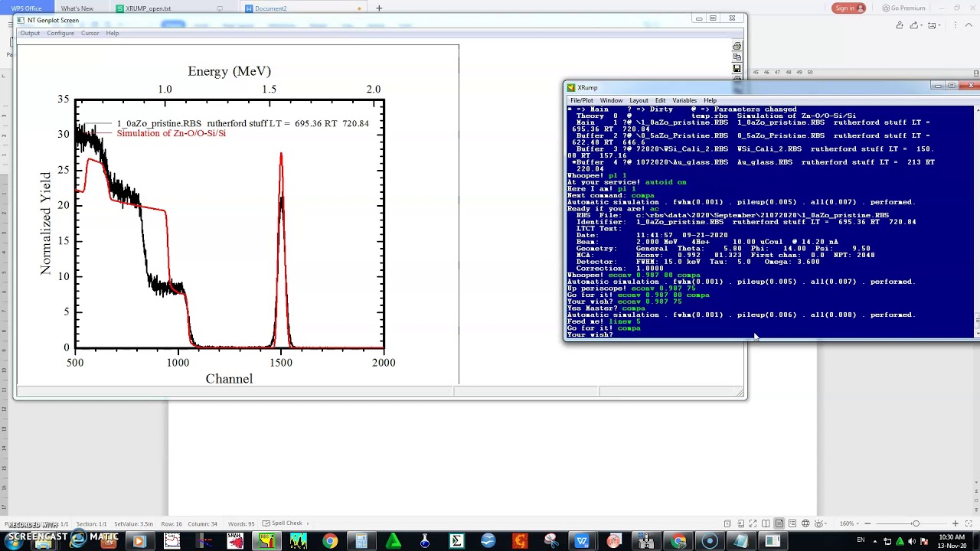Open the WPS Writer taskbar icon
Screen dimensions: 980x551
[582, 542]
